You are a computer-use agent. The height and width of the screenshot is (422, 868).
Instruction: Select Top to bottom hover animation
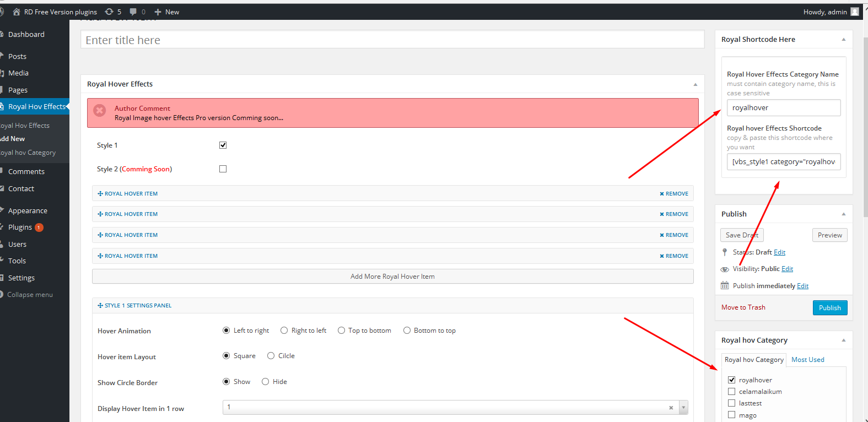pos(341,331)
